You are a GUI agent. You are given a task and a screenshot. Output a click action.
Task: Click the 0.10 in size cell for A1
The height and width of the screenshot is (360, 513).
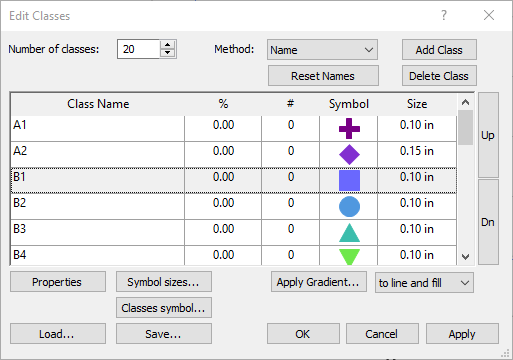click(x=417, y=129)
